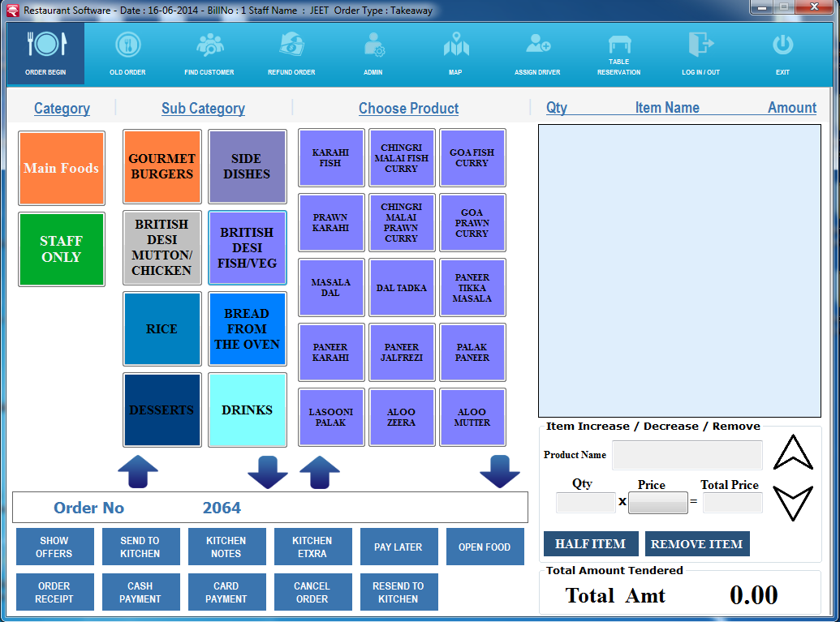
Task: Click the Log In / Out icon
Action: pos(700,46)
